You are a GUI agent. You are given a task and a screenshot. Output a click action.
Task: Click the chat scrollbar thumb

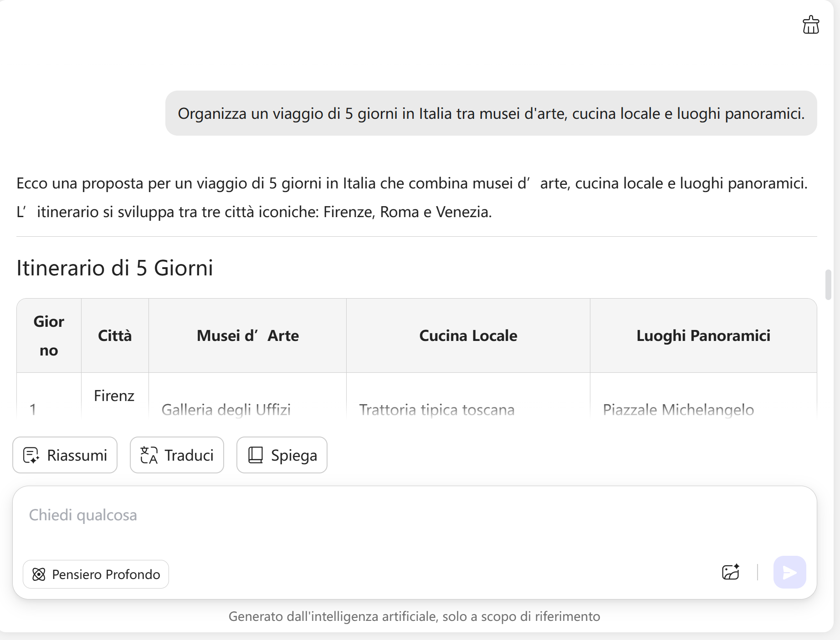828,284
